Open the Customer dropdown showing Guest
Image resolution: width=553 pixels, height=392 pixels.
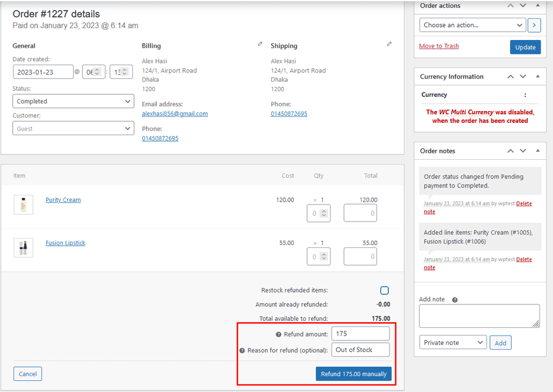73,128
